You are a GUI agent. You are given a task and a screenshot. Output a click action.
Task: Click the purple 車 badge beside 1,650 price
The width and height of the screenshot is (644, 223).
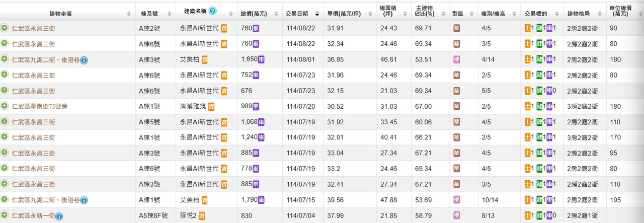click(x=261, y=60)
